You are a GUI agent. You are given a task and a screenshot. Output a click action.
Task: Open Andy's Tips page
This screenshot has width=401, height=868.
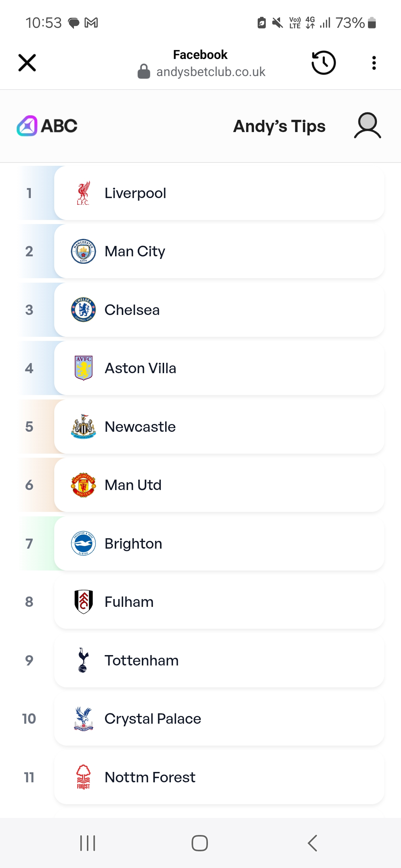[279, 126]
